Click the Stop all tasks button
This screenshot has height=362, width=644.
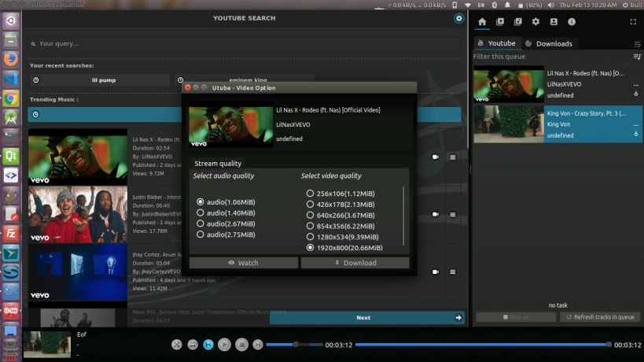point(516,317)
